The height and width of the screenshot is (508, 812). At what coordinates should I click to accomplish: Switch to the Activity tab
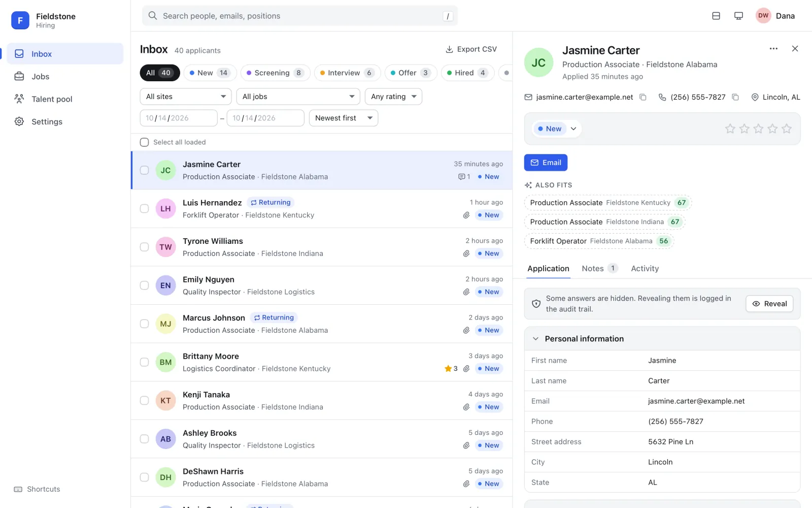645,268
